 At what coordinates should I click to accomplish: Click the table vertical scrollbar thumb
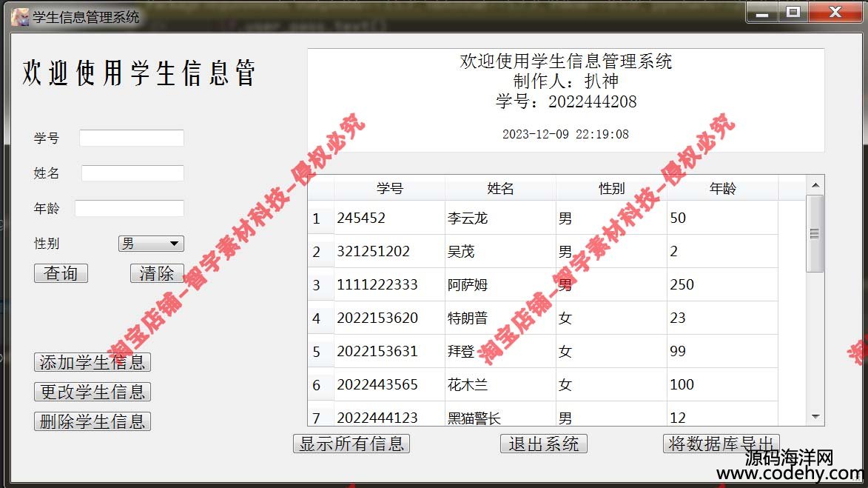(x=815, y=233)
